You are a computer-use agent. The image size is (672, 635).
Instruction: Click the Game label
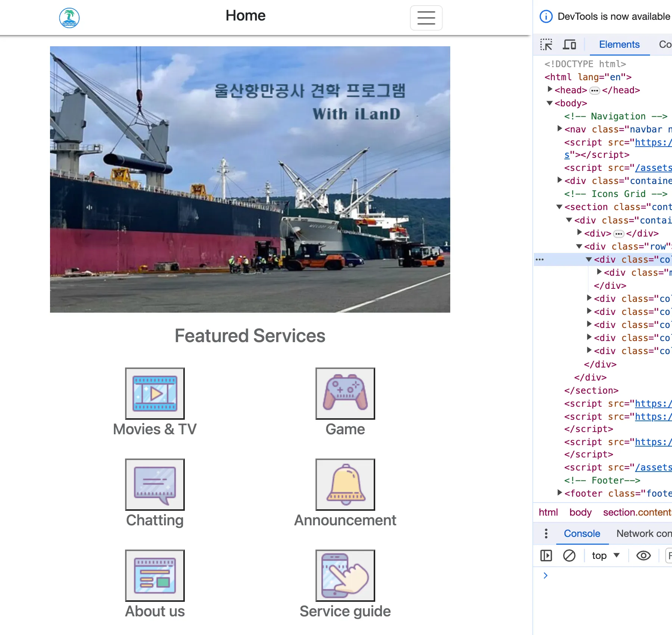345,429
